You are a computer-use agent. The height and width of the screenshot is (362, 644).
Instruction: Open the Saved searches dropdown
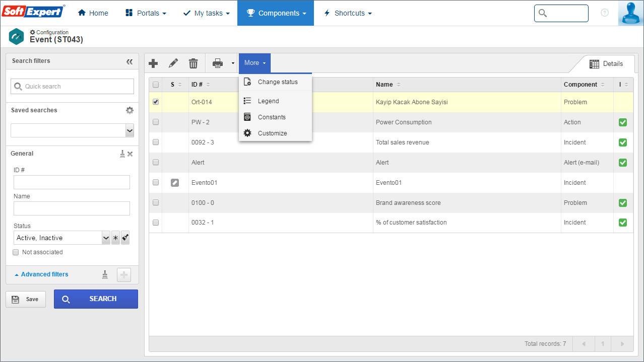pos(72,130)
